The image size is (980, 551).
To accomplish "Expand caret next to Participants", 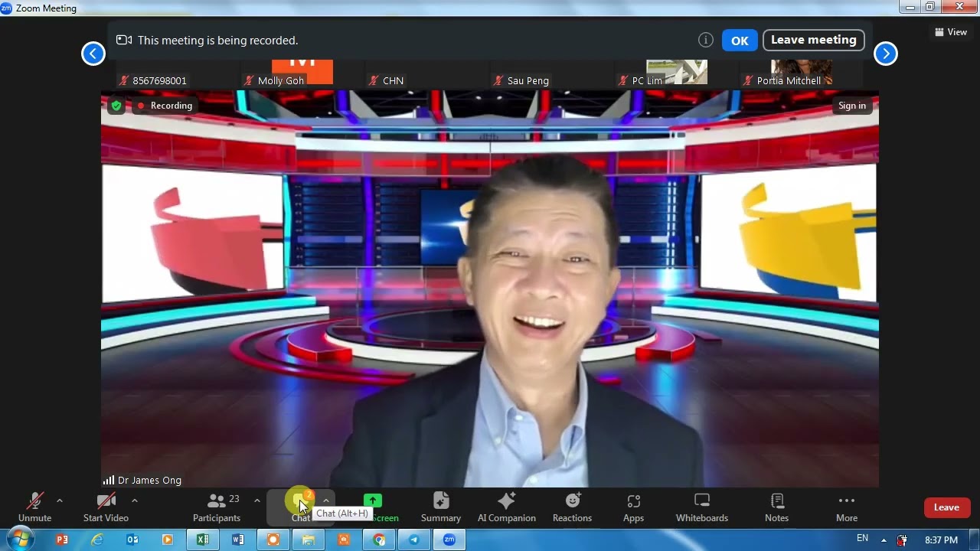I will click(256, 500).
